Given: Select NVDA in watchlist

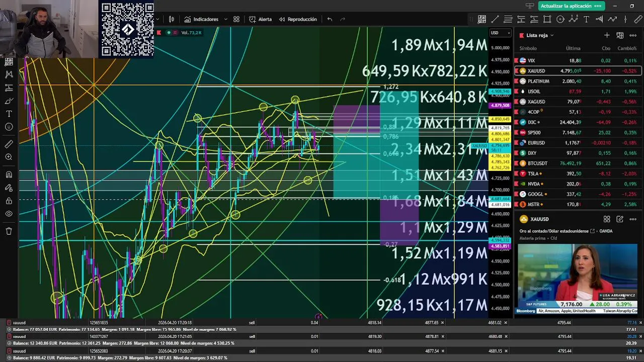Looking at the screenshot, I should 578,184.
